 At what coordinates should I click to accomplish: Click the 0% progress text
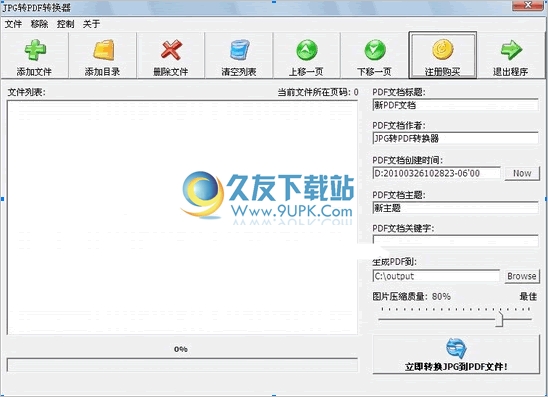181,349
